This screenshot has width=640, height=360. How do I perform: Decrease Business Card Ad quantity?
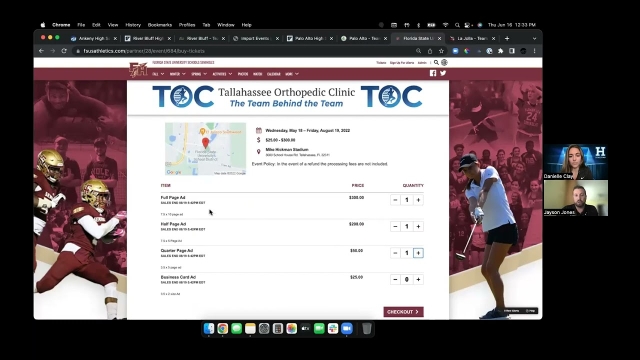pyautogui.click(x=395, y=280)
